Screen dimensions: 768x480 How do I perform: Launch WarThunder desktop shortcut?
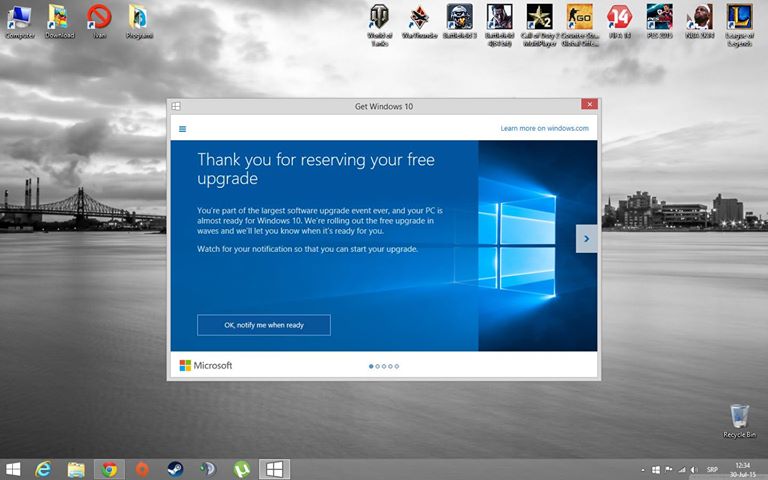click(419, 21)
